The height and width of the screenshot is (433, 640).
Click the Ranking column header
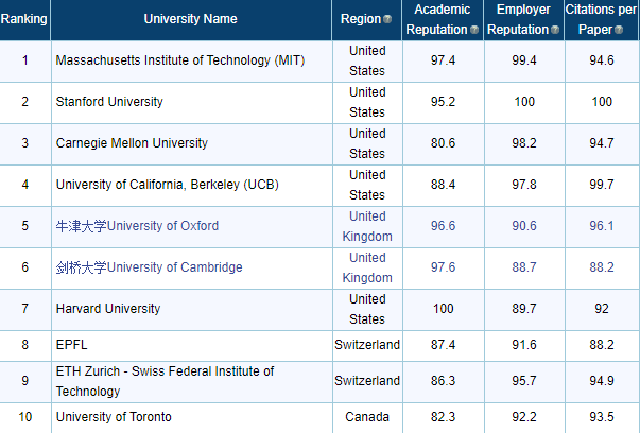coord(24,19)
